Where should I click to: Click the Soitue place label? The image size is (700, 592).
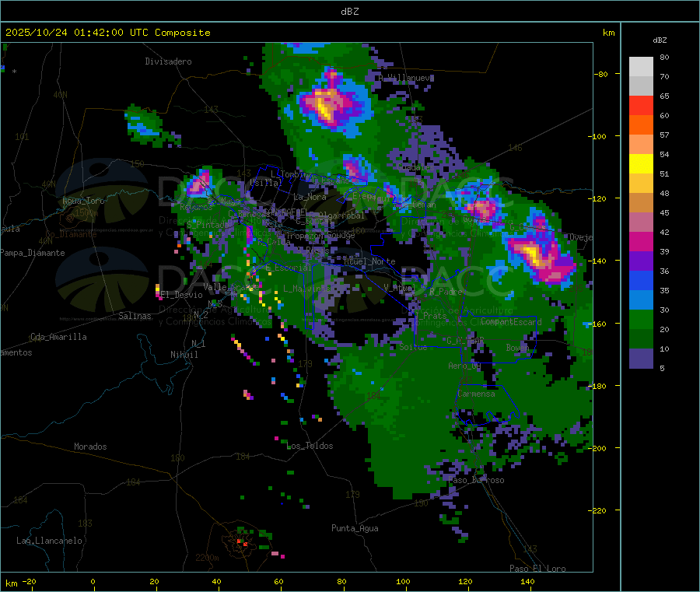point(413,347)
